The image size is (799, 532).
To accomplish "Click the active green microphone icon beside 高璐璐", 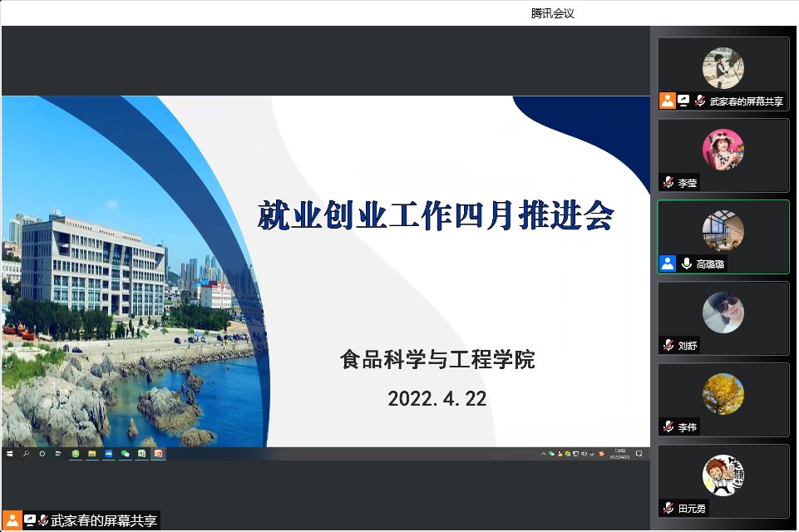I will click(686, 264).
